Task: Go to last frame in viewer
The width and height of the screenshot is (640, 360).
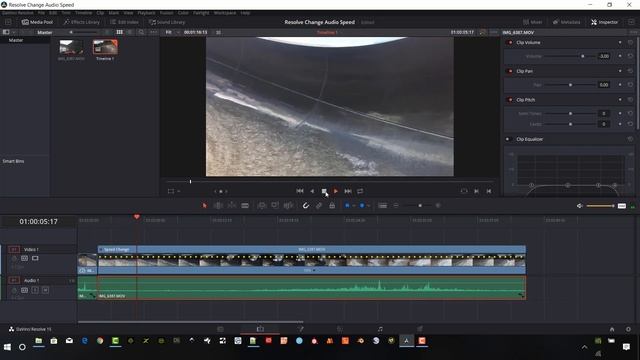Action: [x=348, y=191]
